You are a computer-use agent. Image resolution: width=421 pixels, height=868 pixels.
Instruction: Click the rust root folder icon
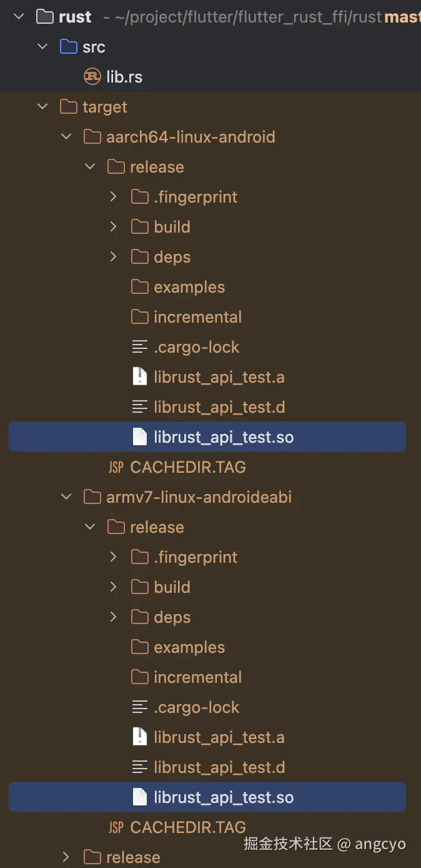tap(44, 17)
